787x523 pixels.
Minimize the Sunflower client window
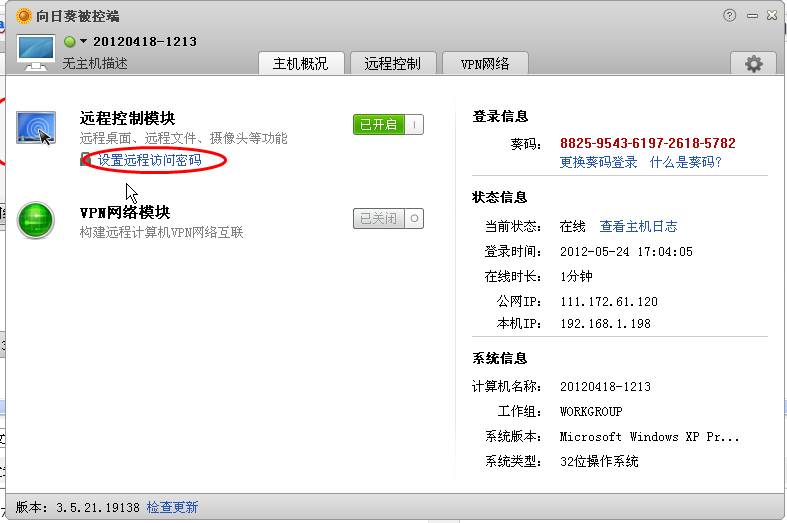(752, 16)
